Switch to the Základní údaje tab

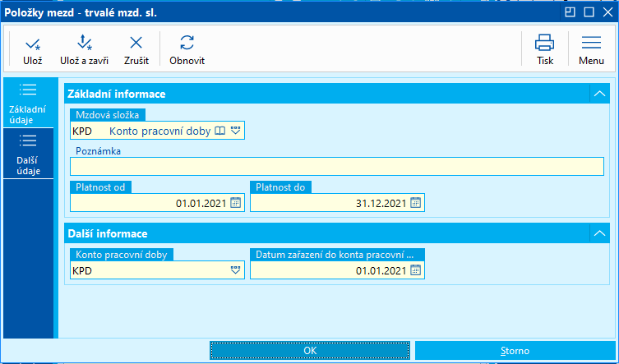28,103
